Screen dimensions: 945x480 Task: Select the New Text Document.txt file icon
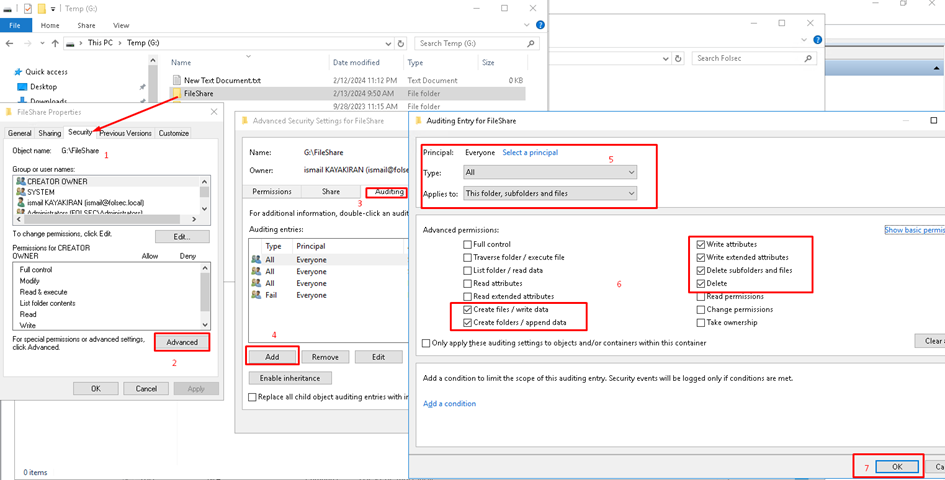pos(176,80)
